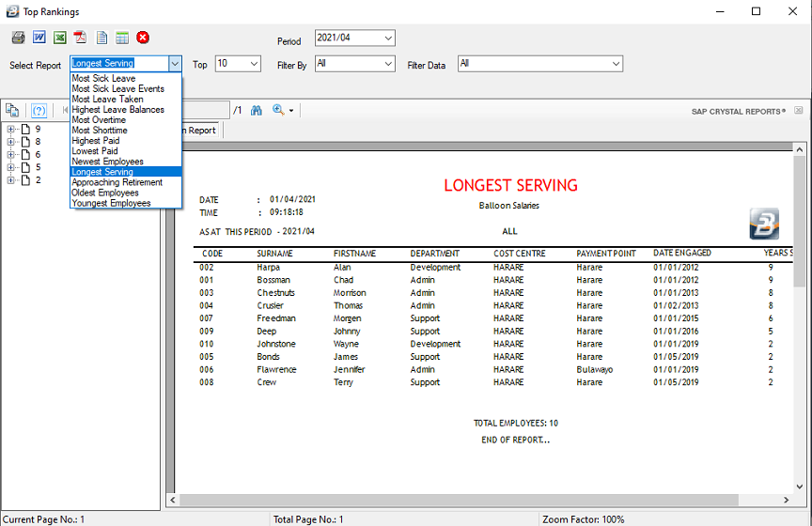Select highlighted Longest Serving list option
This screenshot has height=526, width=812.
pos(126,171)
